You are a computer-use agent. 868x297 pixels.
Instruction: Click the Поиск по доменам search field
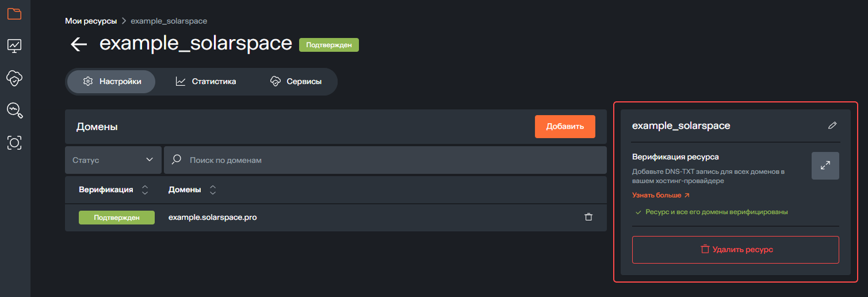[391, 160]
